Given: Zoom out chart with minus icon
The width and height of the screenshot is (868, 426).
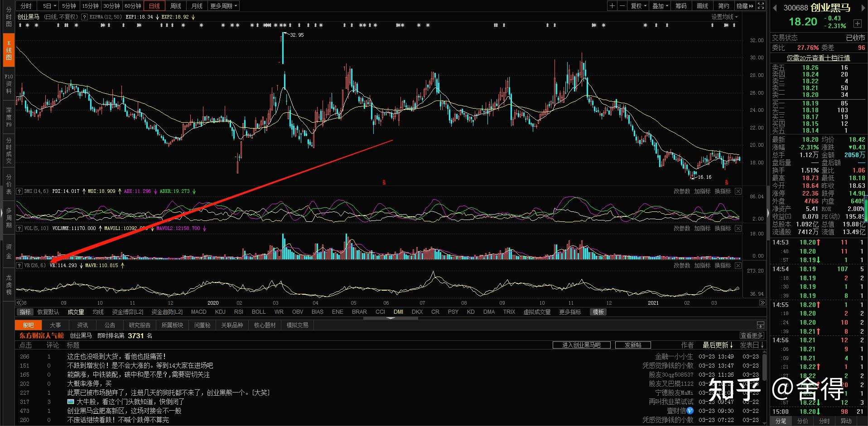Looking at the screenshot, I should pos(622,6).
